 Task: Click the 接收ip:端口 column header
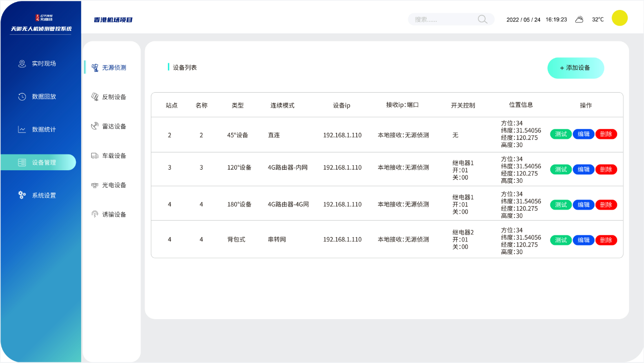(403, 105)
